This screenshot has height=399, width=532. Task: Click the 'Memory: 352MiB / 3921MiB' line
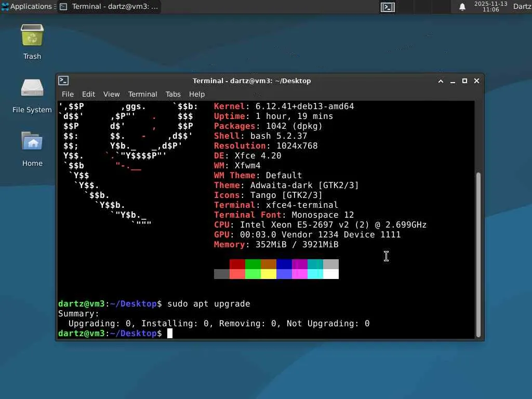(x=276, y=244)
